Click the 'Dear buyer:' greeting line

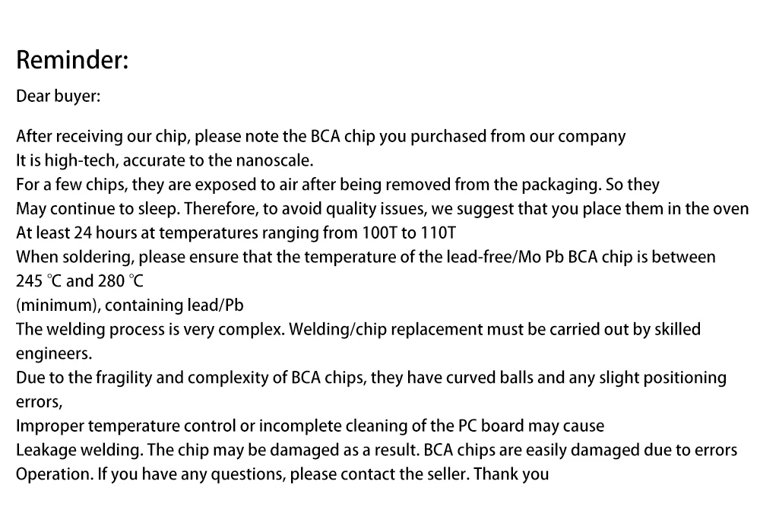click(x=59, y=96)
